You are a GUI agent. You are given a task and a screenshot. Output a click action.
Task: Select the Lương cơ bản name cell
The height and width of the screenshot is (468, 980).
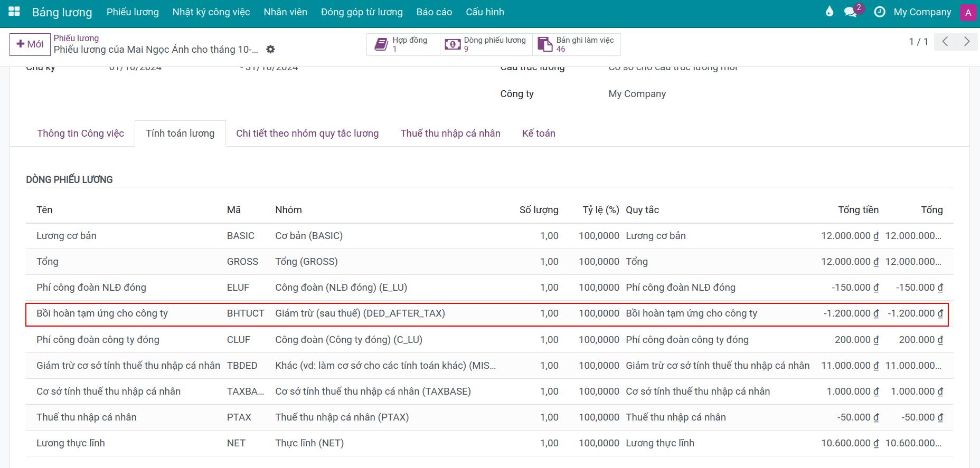(67, 236)
